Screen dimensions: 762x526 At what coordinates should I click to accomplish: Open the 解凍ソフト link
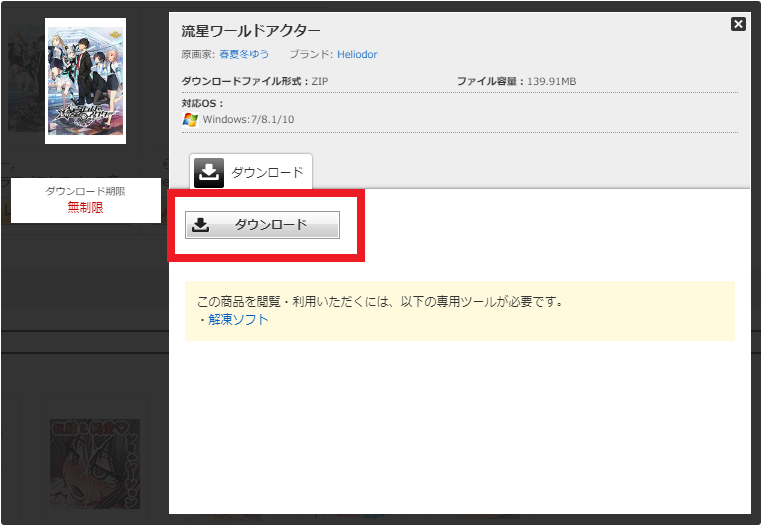click(x=238, y=319)
